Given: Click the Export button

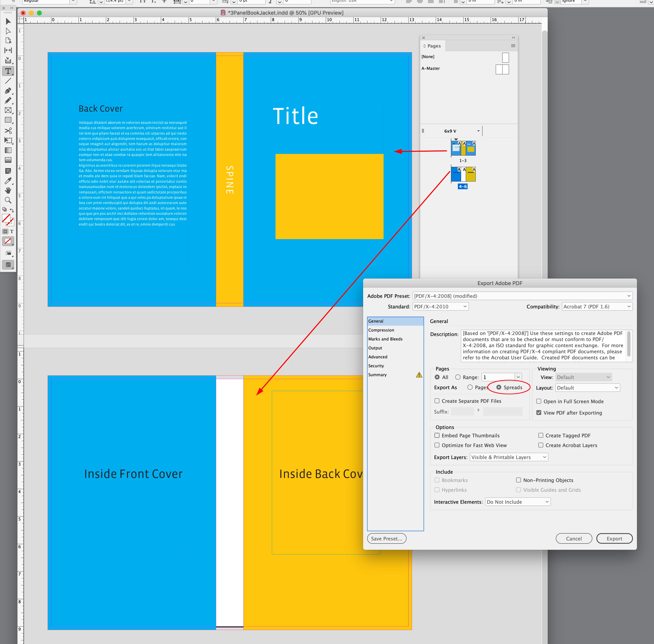Looking at the screenshot, I should (x=614, y=538).
